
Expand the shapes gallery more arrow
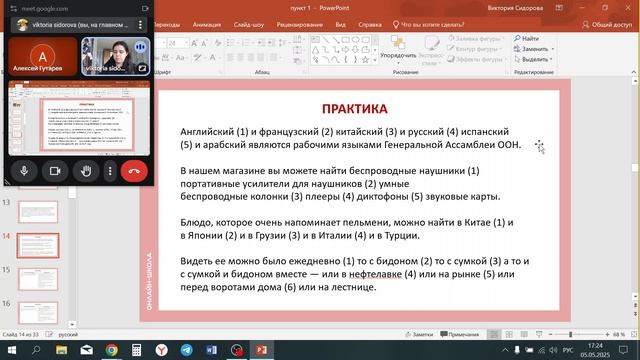point(375,60)
